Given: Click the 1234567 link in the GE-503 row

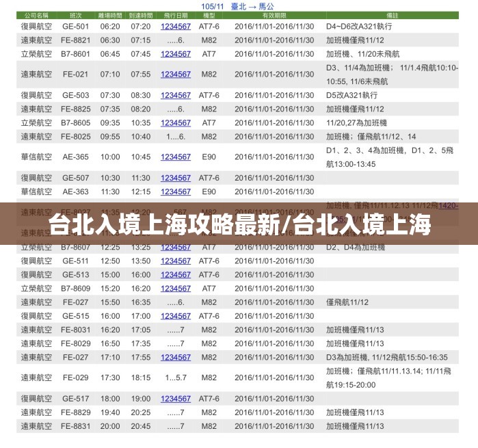Looking at the screenshot, I should pyautogui.click(x=176, y=96).
